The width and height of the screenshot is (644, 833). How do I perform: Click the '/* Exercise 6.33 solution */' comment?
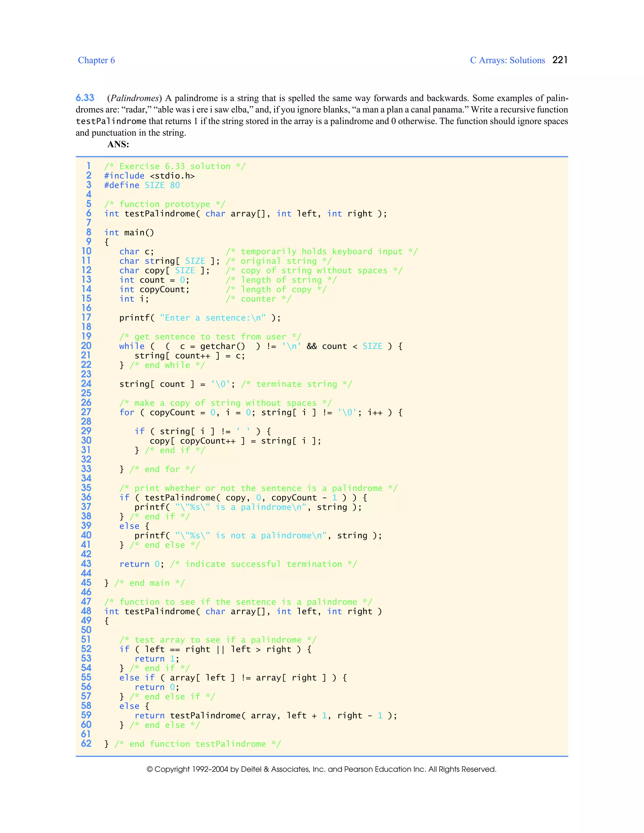175,166
